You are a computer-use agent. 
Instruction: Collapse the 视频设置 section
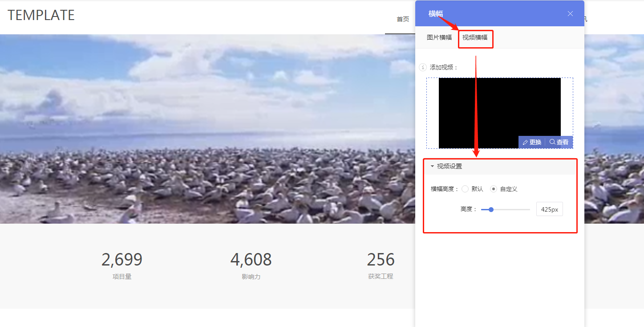(x=499, y=166)
